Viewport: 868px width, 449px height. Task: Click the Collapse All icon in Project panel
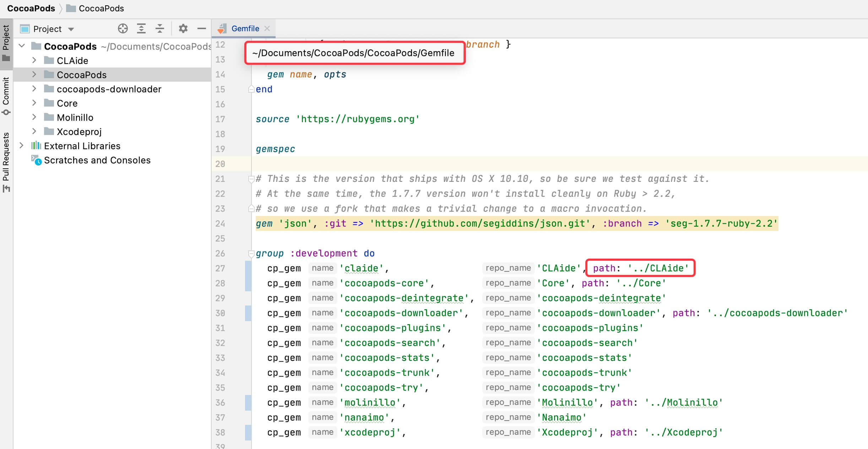coord(160,28)
